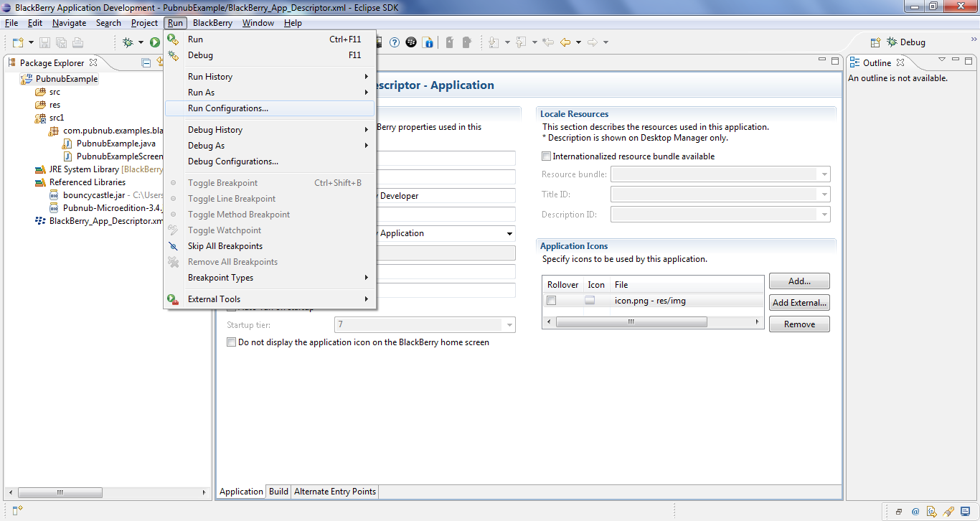Viewport: 980px width, 521px height.
Task: Choose Skip All Breakpoints
Action: click(x=269, y=246)
